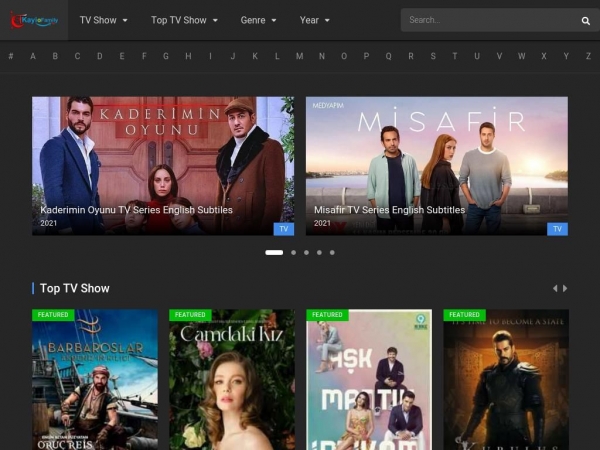Go to previous Top TV Show slide arrow
Viewport: 600px width, 450px height.
pos(555,289)
